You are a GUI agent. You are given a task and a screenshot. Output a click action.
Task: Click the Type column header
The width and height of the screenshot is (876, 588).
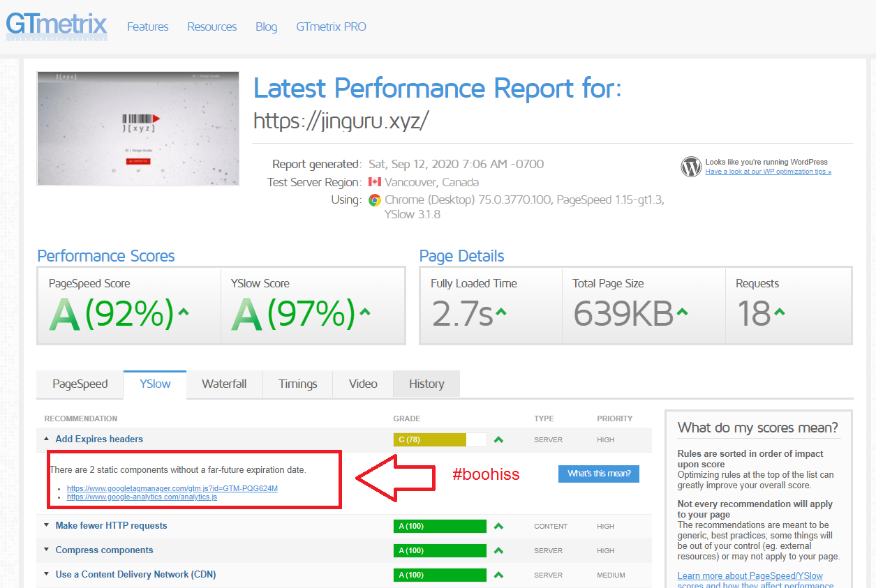click(544, 419)
